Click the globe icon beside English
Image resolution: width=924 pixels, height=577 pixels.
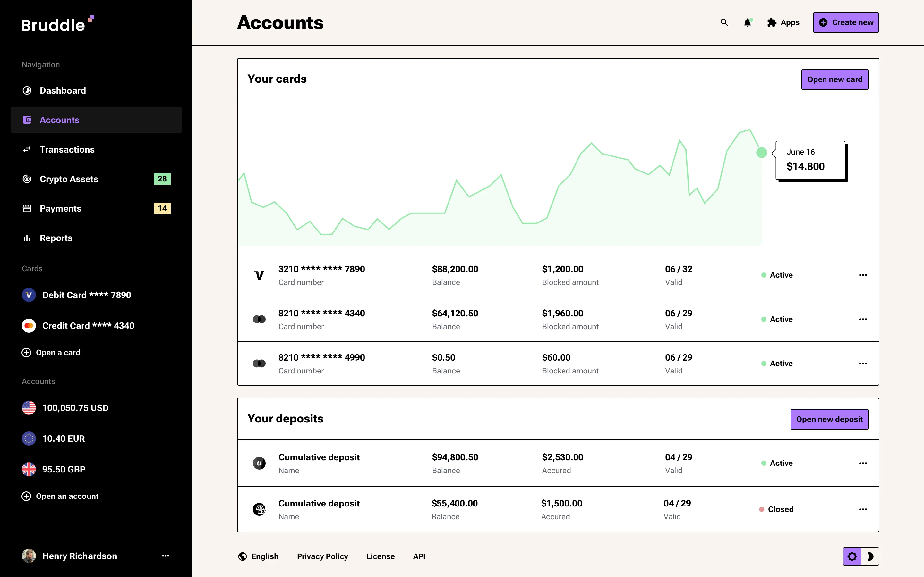[x=242, y=556]
